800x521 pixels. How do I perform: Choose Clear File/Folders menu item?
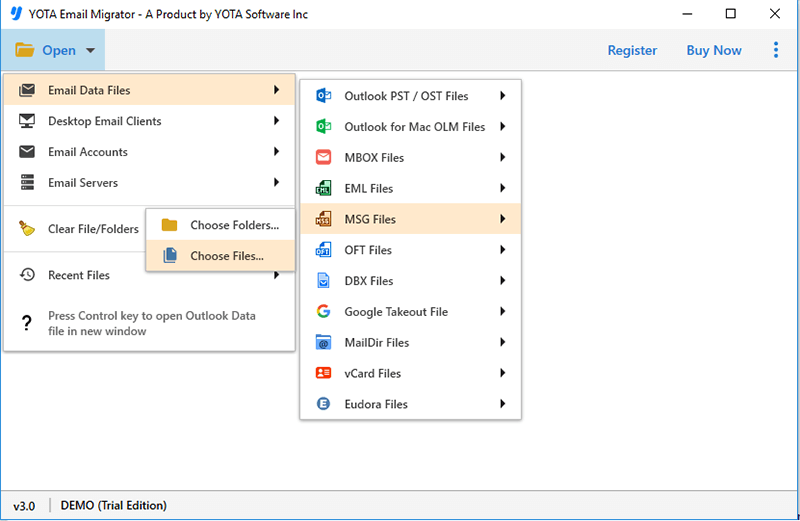76,229
